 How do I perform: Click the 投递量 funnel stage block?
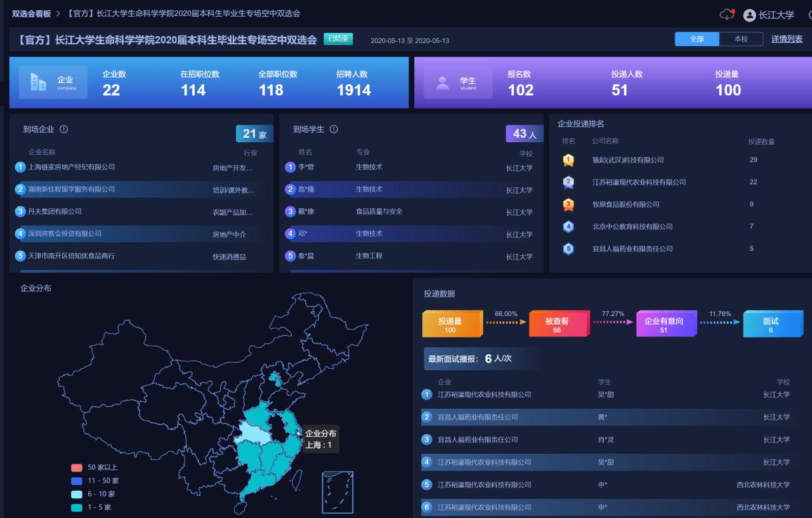click(x=450, y=324)
